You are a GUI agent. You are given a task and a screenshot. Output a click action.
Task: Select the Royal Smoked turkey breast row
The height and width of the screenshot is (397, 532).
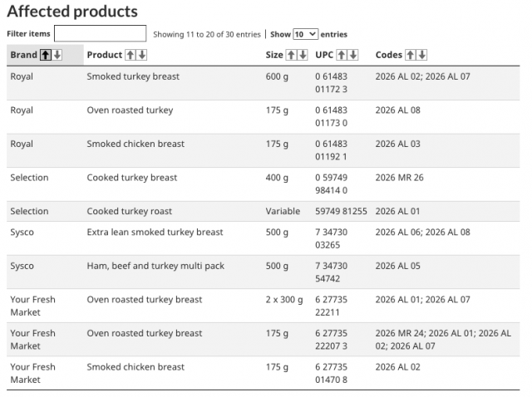133,77
